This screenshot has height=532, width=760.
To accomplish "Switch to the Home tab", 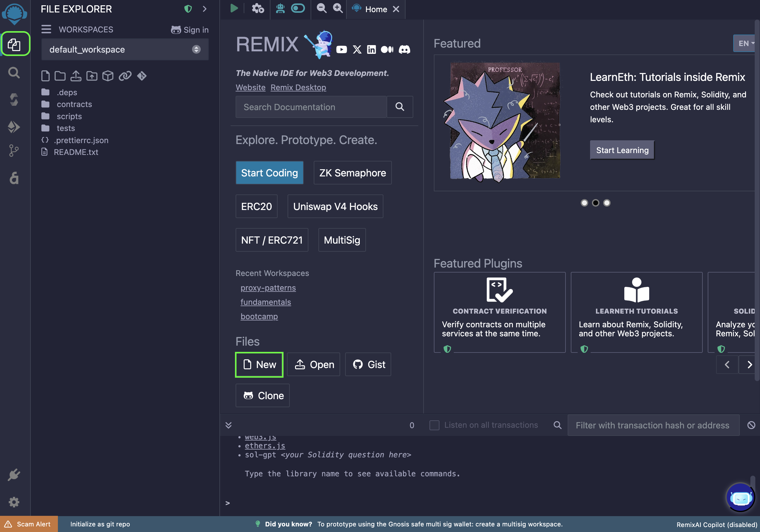I will click(376, 9).
